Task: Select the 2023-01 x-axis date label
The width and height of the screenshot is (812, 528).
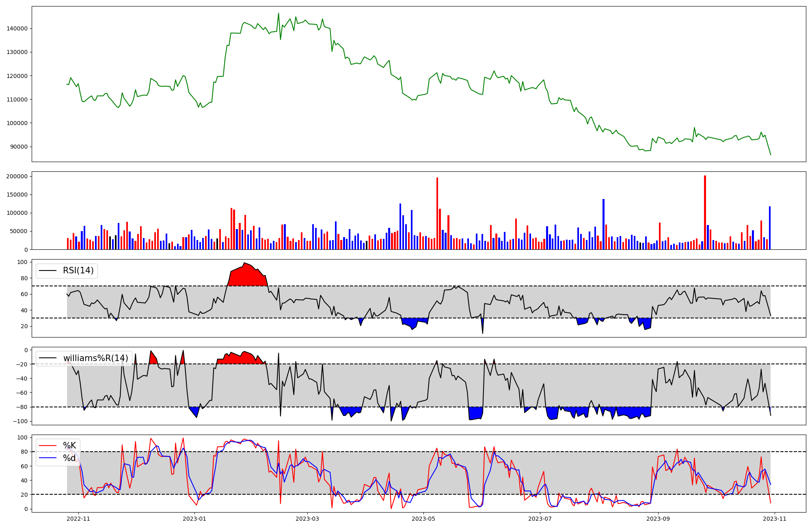Action: click(x=195, y=519)
